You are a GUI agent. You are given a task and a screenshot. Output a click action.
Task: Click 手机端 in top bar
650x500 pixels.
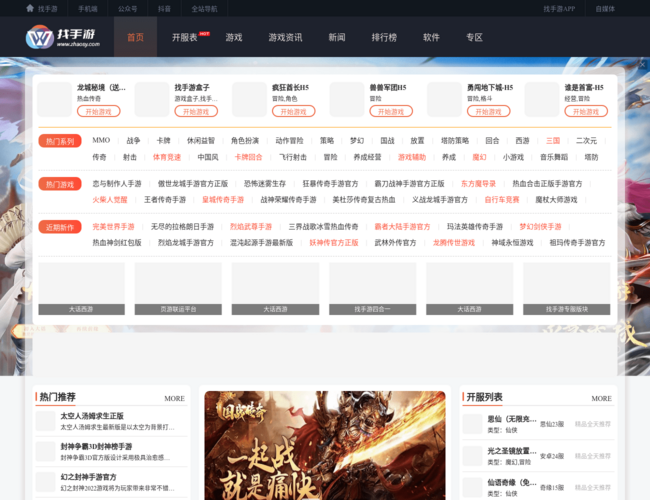pyautogui.click(x=87, y=9)
